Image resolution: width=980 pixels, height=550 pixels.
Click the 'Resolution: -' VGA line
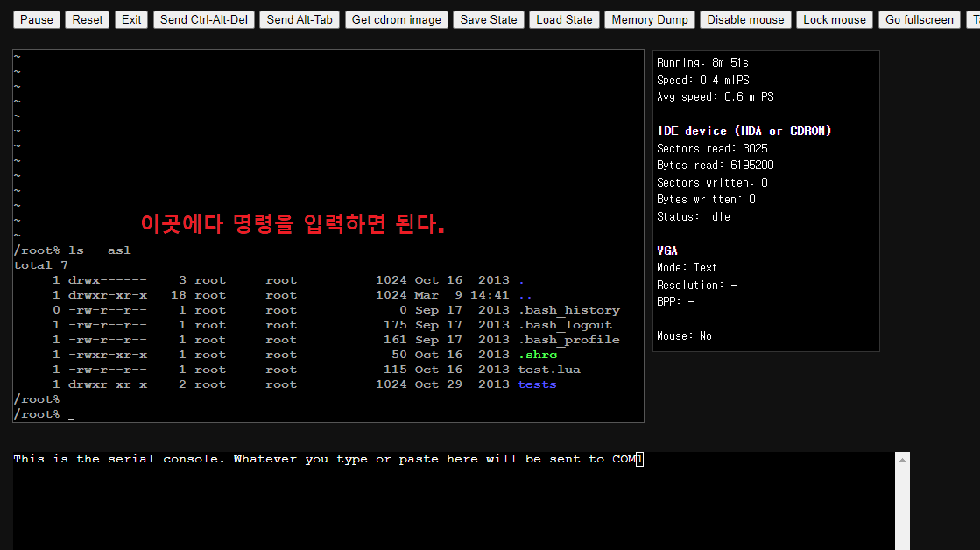[696, 285]
